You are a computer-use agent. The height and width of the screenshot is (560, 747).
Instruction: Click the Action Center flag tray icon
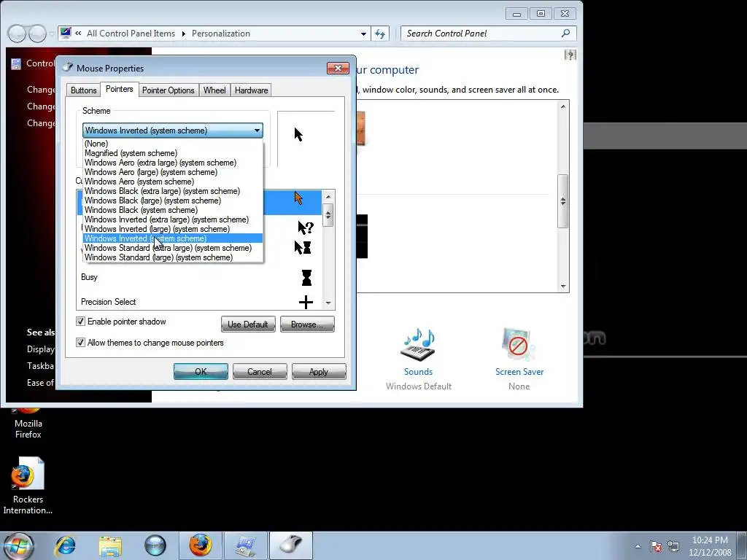tap(656, 546)
